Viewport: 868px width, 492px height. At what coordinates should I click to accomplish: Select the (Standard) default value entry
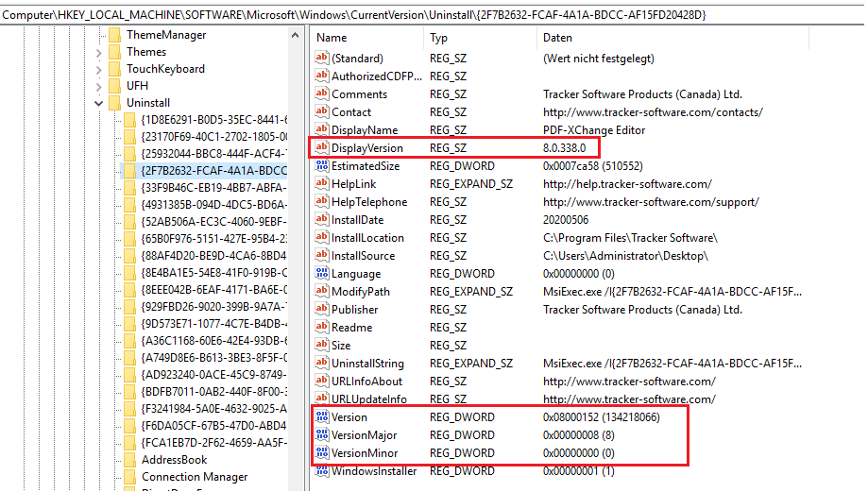(357, 59)
